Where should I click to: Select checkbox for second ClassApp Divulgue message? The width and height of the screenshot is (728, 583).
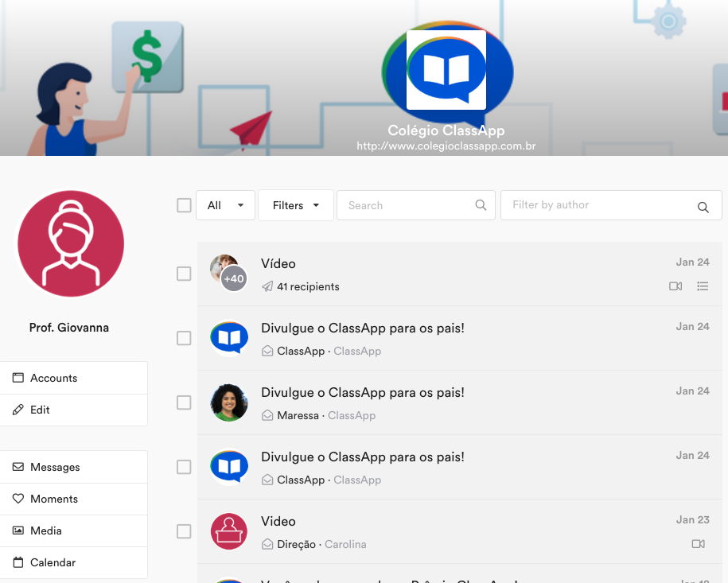(184, 467)
